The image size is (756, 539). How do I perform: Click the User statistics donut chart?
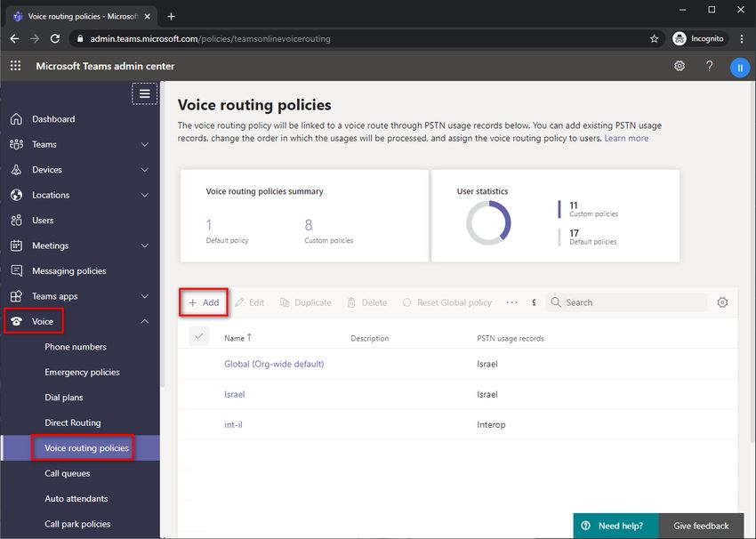pyautogui.click(x=488, y=223)
